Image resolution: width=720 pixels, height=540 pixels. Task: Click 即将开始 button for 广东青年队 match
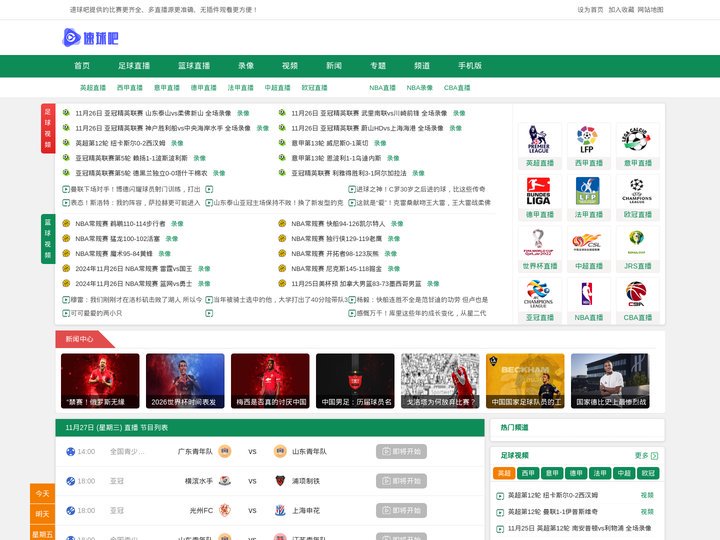point(401,451)
